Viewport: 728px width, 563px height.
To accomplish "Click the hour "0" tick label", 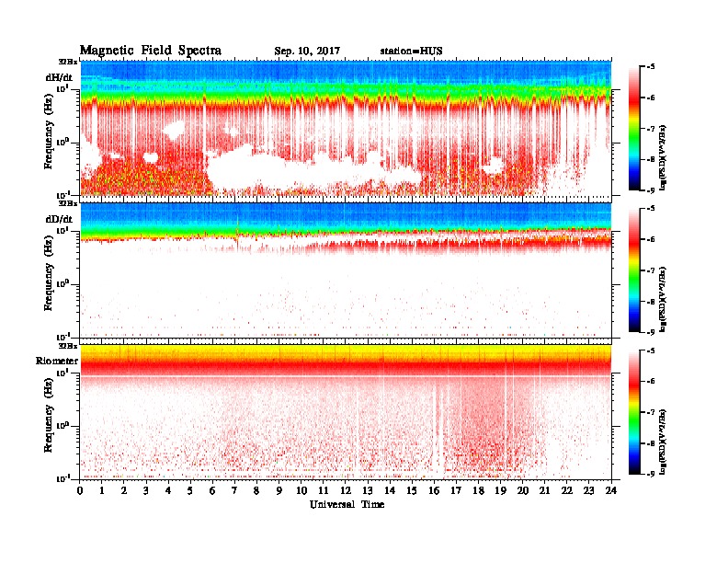I will tap(80, 490).
